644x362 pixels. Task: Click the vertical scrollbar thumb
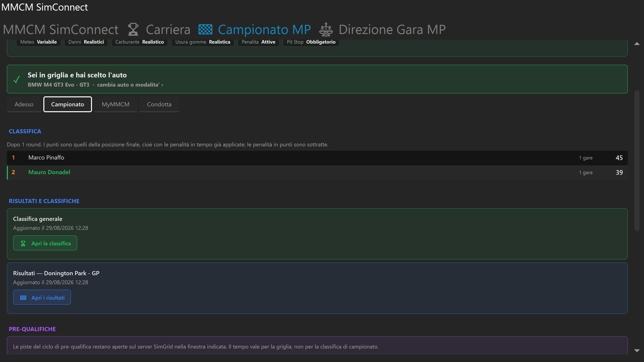(x=637, y=160)
